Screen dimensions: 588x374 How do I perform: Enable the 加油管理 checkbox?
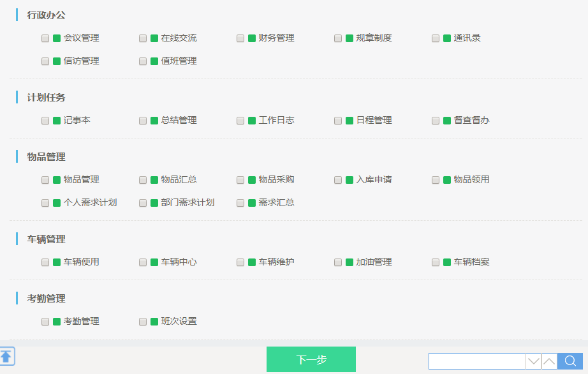pos(338,262)
